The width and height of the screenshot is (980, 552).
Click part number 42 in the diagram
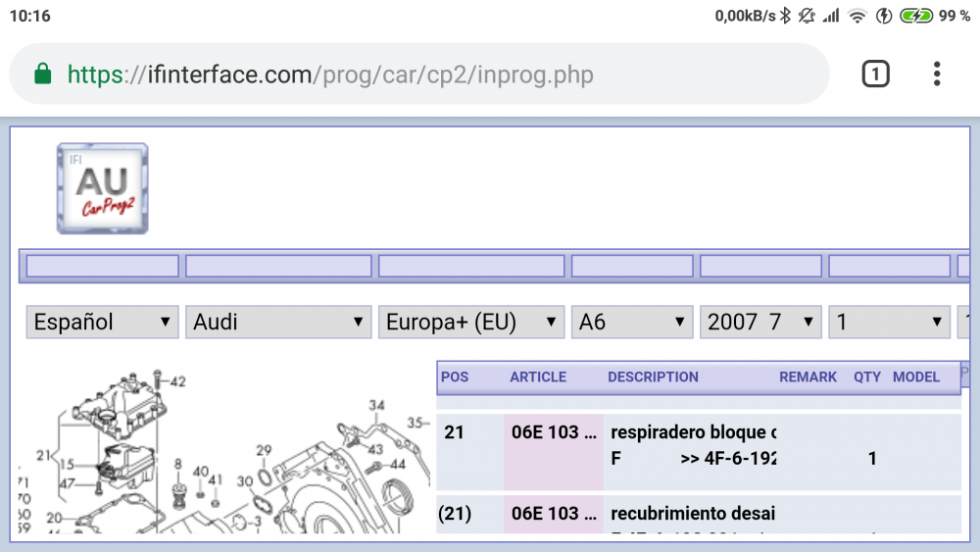177,381
